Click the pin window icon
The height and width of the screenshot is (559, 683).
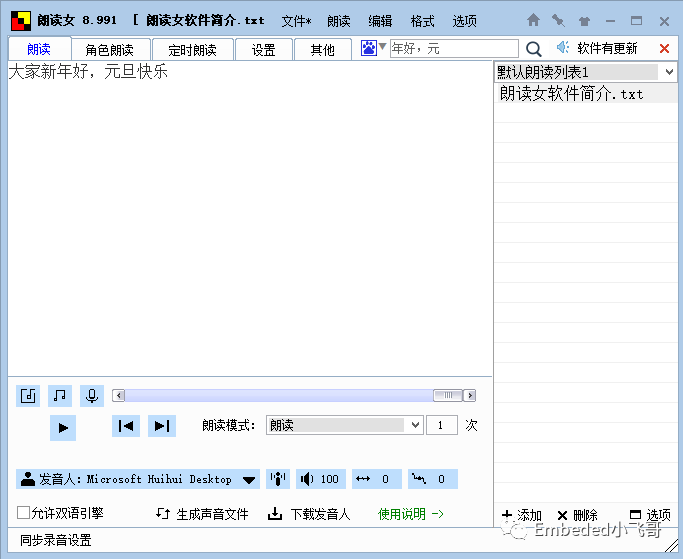point(558,20)
